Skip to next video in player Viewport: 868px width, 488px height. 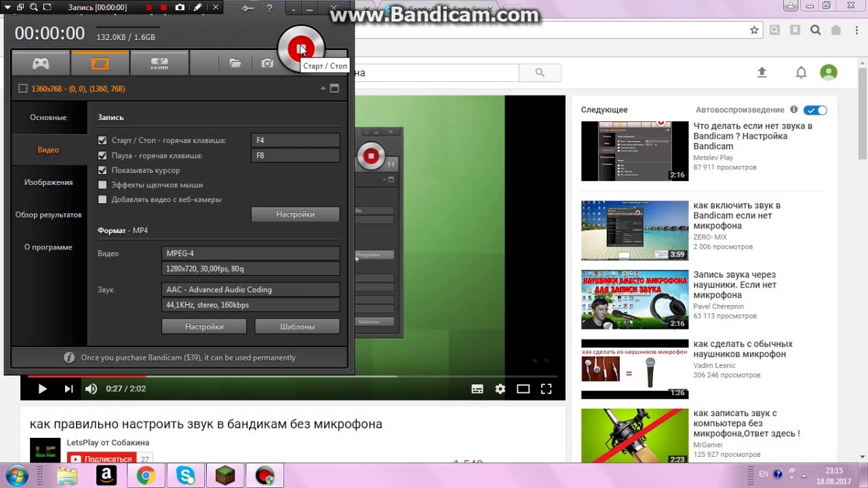(68, 389)
